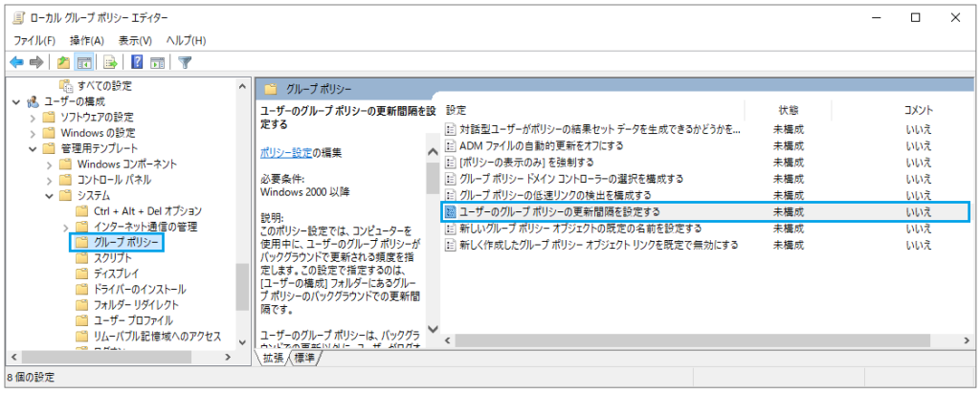Click the Export List toolbar icon
This screenshot has height=394, width=980.
coord(111,62)
